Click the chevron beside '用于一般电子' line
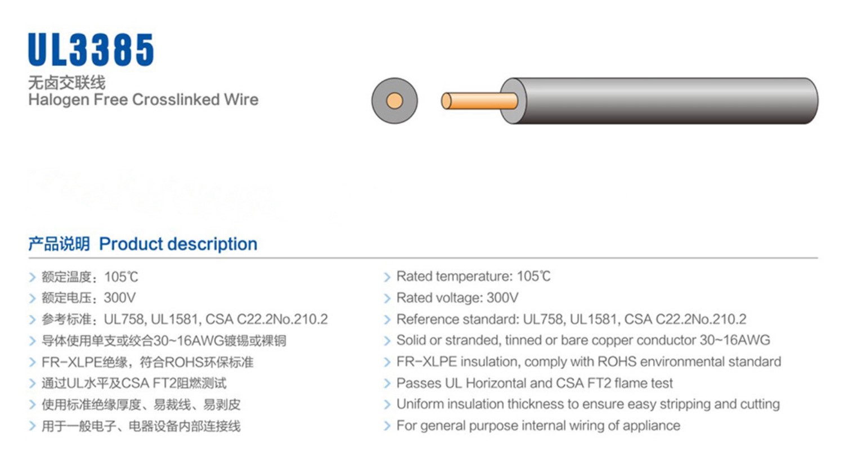868x461 pixels. tap(32, 427)
